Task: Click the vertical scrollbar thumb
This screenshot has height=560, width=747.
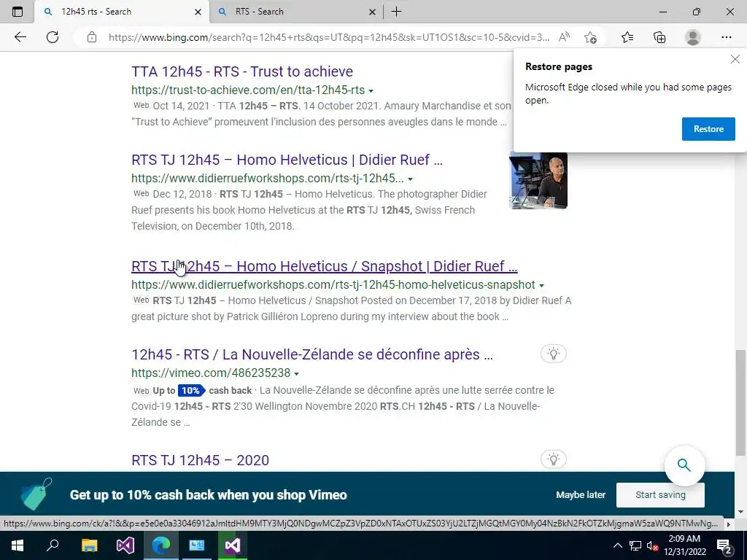Action: tap(740, 402)
